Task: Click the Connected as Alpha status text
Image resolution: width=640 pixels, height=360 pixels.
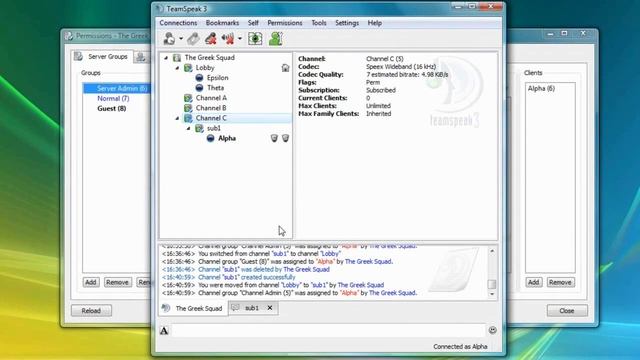Action: point(460,347)
